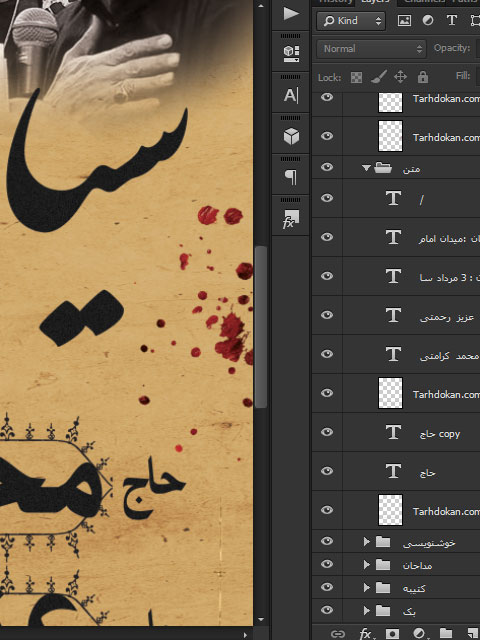
Task: Select the کتیبه group name
Action: click(x=414, y=588)
